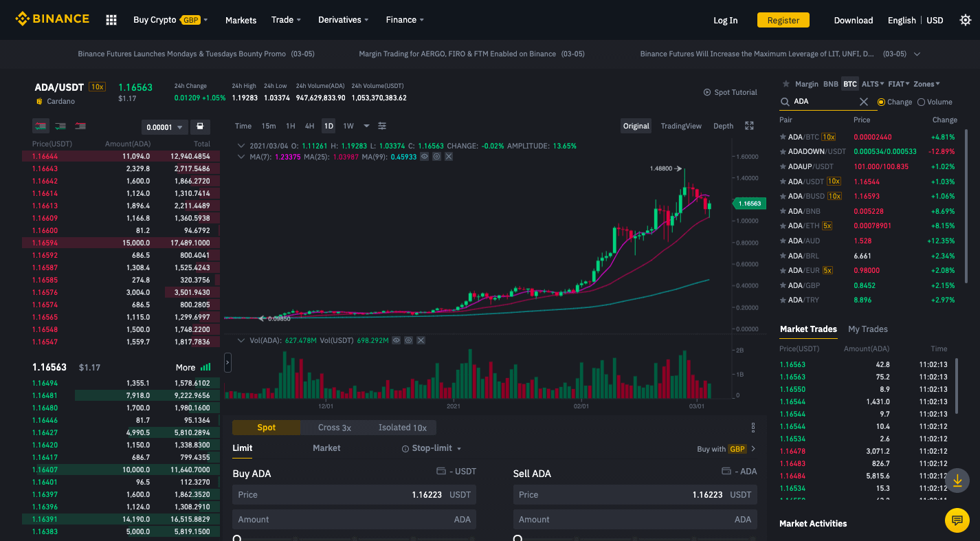Click the Binance logo
The image size is (980, 541).
pyautogui.click(x=53, y=19)
